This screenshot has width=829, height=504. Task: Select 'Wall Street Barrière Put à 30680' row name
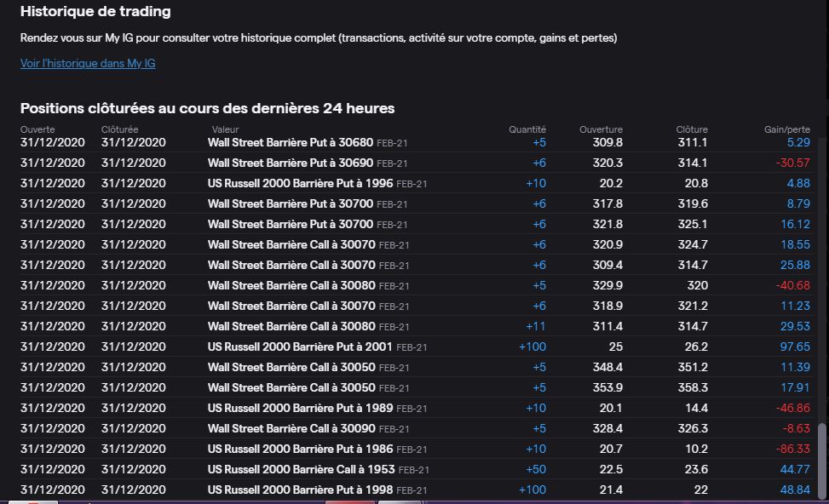pyautogui.click(x=291, y=143)
